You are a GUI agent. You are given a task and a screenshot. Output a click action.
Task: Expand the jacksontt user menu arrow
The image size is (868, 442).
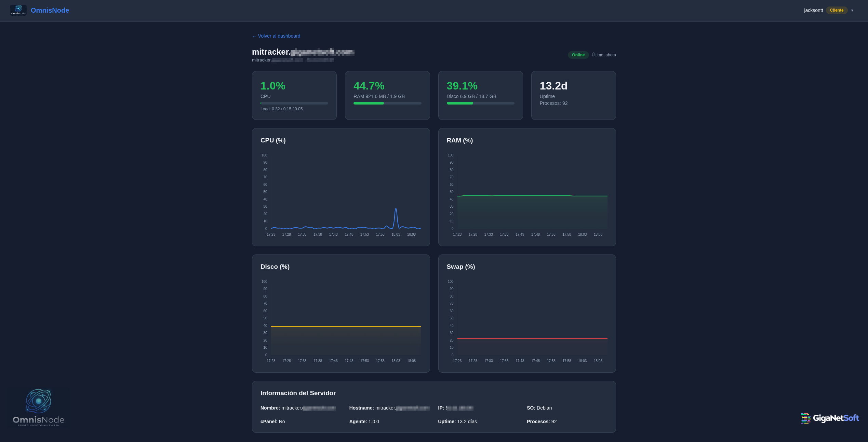point(852,10)
